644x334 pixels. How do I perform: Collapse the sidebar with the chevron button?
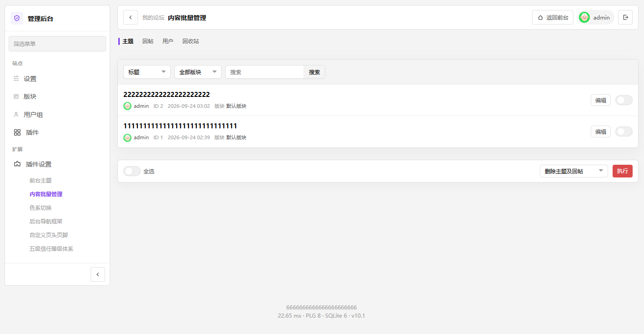click(x=98, y=274)
